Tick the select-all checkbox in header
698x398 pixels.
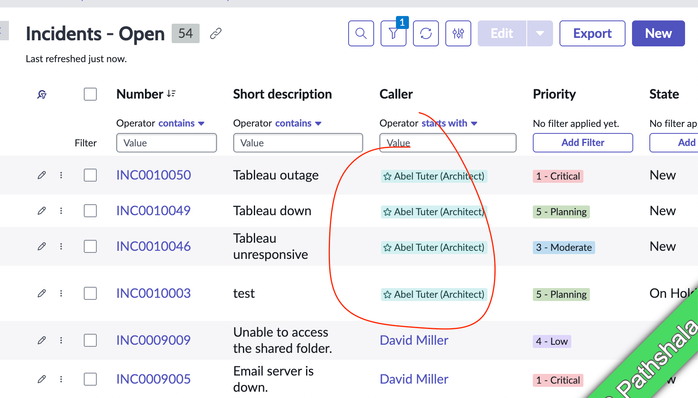coord(90,94)
